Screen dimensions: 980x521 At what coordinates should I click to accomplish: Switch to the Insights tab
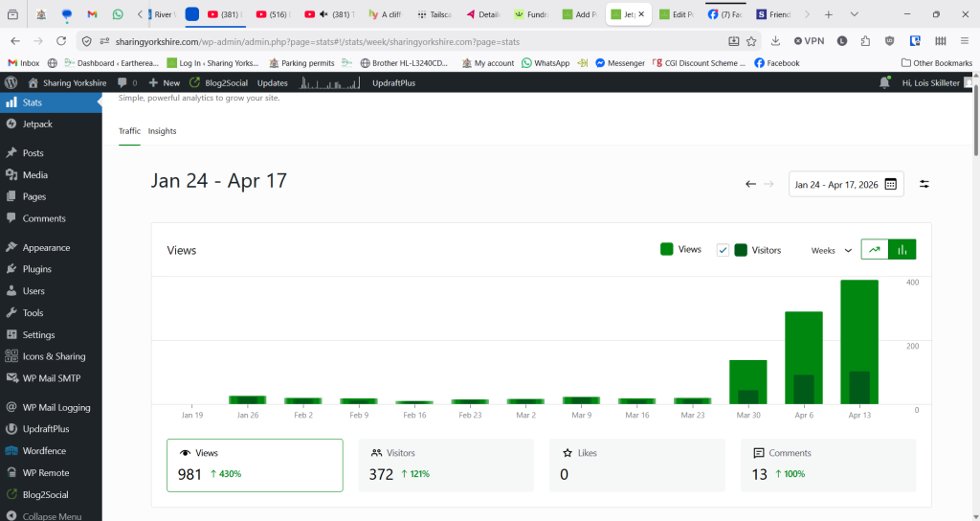[162, 131]
